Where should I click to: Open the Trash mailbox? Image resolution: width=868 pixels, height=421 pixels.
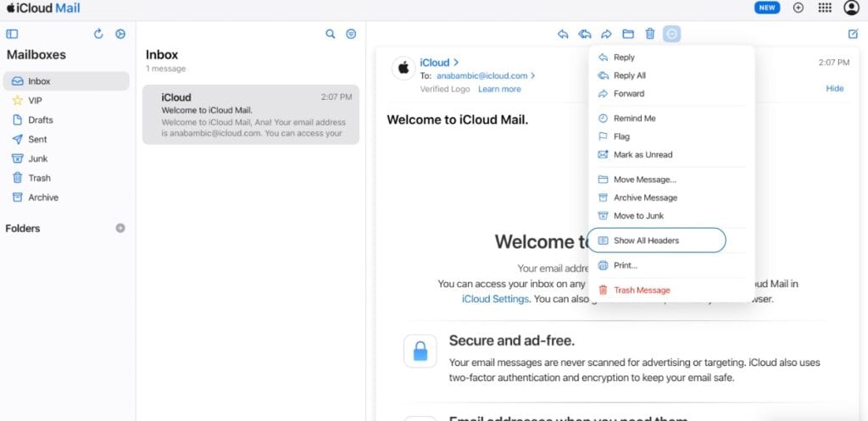click(x=66, y=178)
